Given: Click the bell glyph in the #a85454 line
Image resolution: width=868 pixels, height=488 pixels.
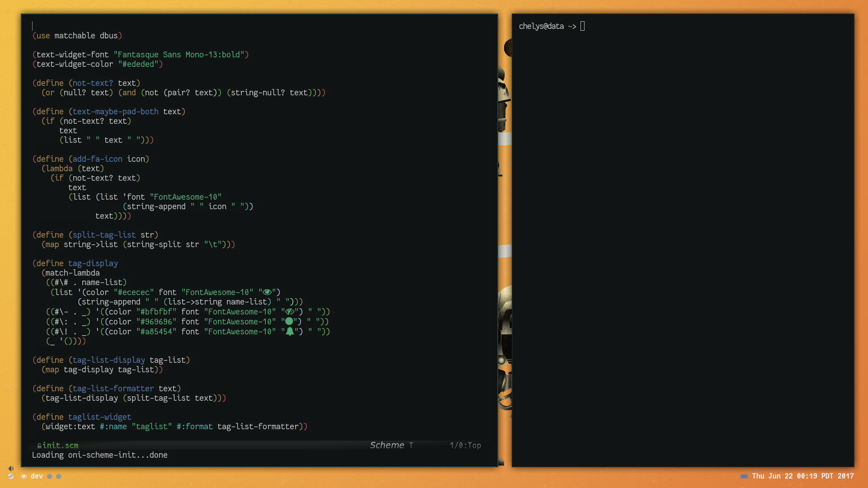Looking at the screenshot, I should point(290,332).
